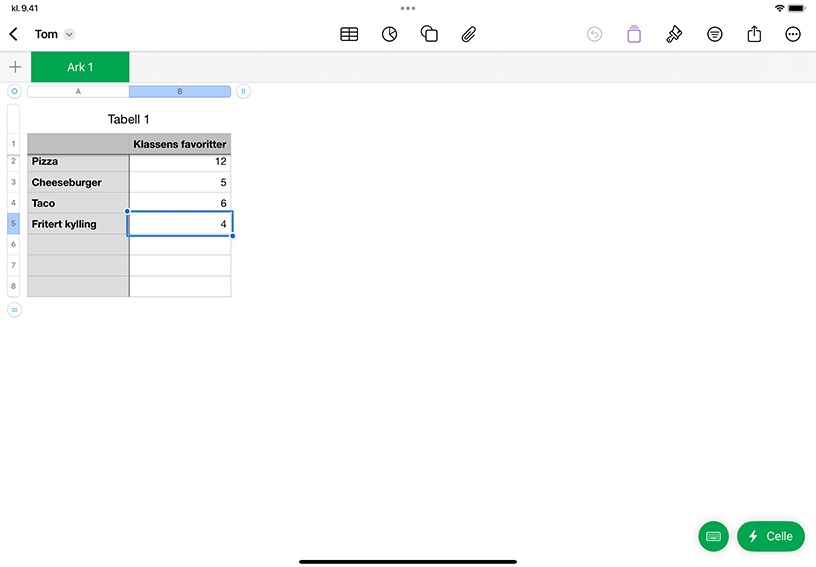Open the Tom document title dropdown
This screenshot has width=816, height=567.
pos(69,34)
